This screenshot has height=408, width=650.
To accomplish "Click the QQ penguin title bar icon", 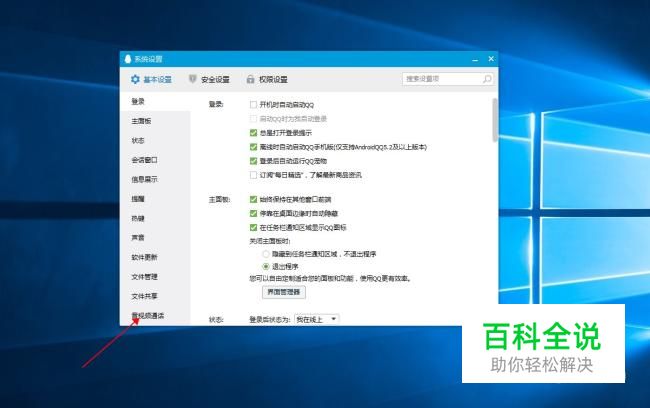I will [x=128, y=59].
